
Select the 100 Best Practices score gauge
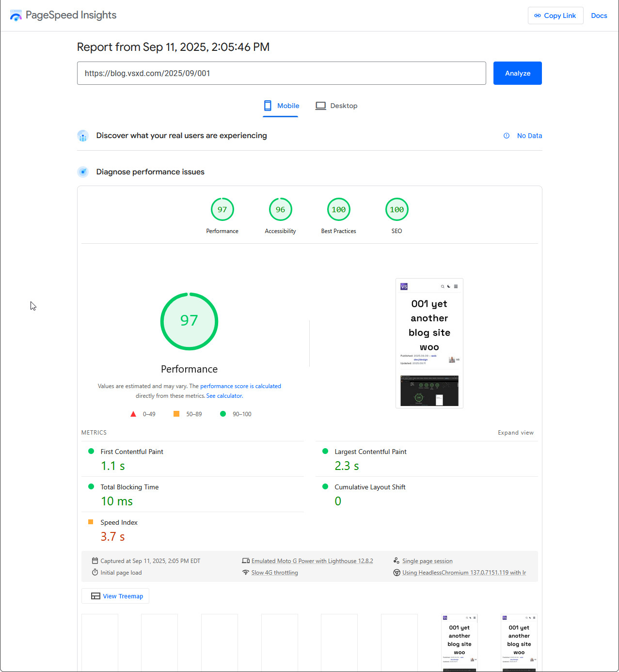[x=339, y=210]
